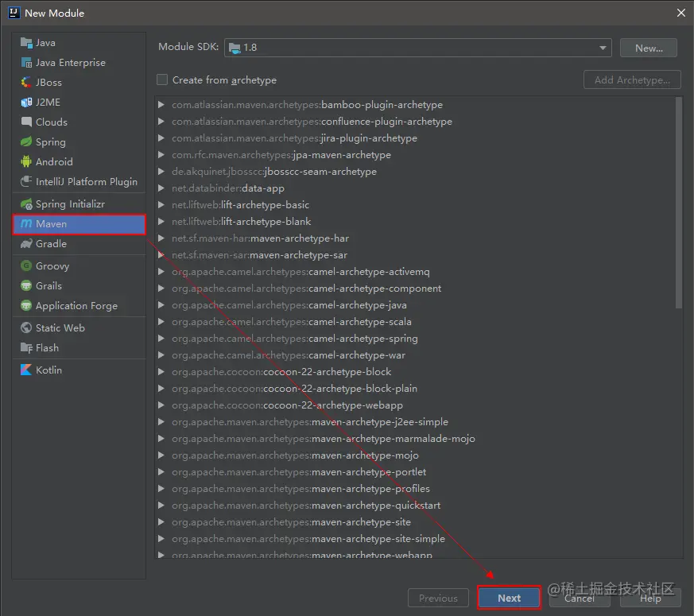Select the Java module type icon
Viewport: 694px width, 616px height.
pyautogui.click(x=26, y=43)
